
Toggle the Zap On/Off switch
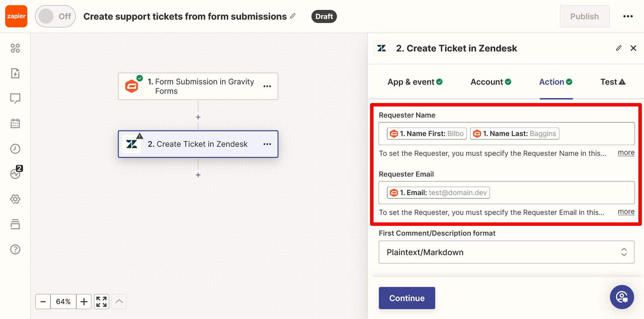click(x=55, y=16)
